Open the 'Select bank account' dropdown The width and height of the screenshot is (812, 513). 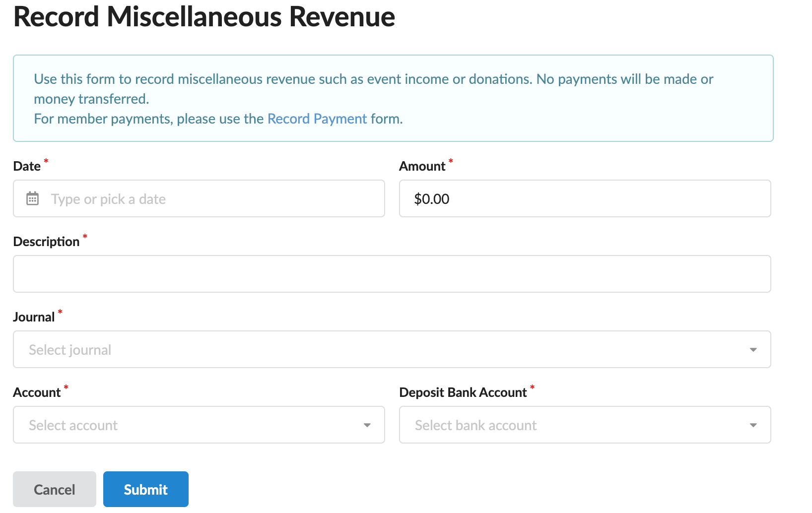pyautogui.click(x=585, y=425)
